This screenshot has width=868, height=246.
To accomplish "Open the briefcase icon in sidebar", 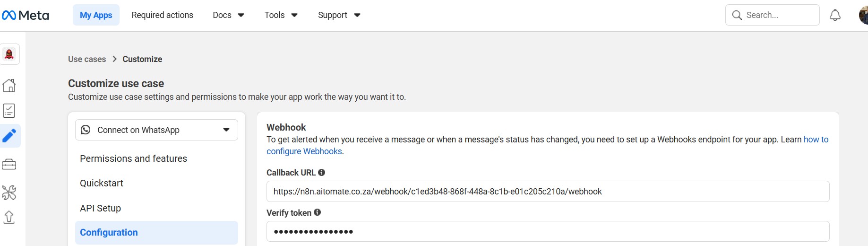I will pos(9,165).
